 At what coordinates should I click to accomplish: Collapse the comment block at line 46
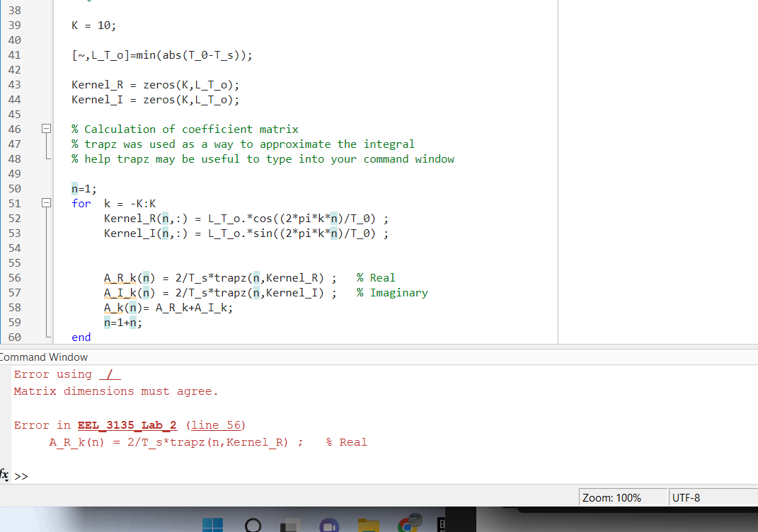pos(46,129)
